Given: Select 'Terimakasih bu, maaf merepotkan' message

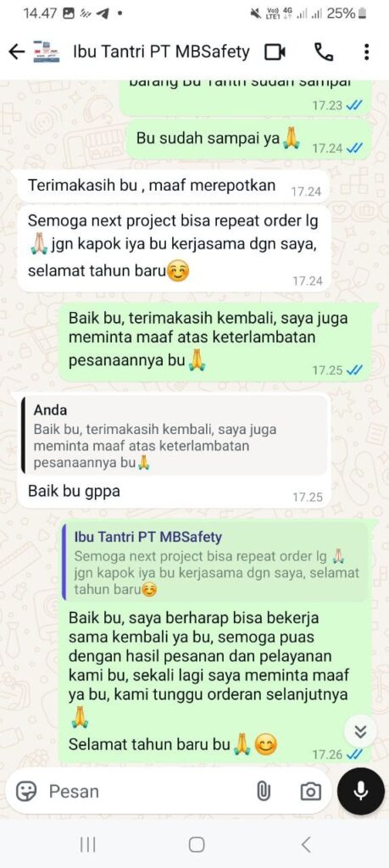Looking at the screenshot, I should click(x=152, y=186).
